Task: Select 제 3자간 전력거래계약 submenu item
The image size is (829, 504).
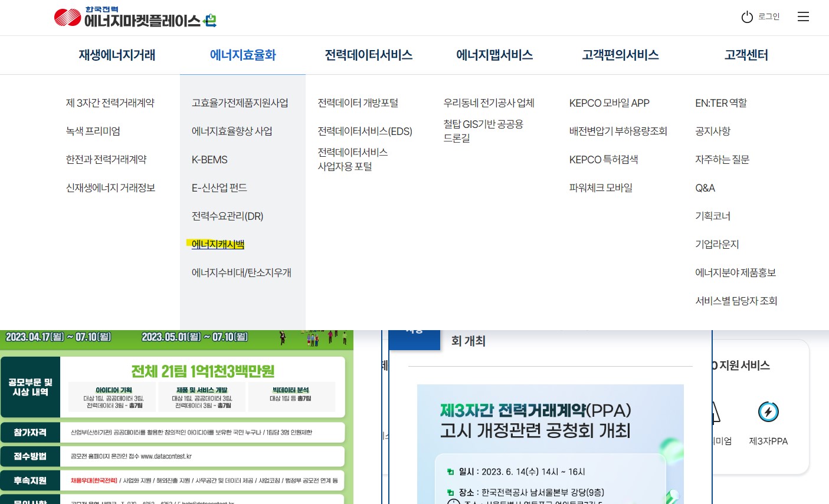Action: click(110, 103)
